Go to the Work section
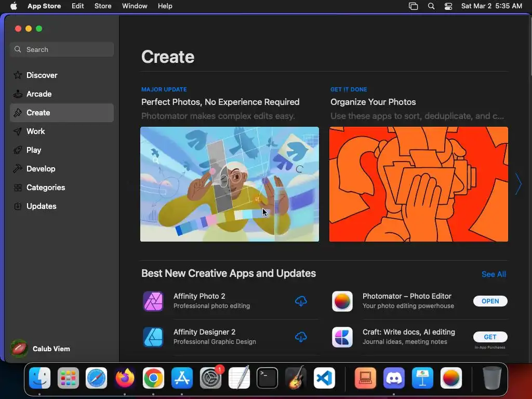532x399 pixels. point(62,131)
